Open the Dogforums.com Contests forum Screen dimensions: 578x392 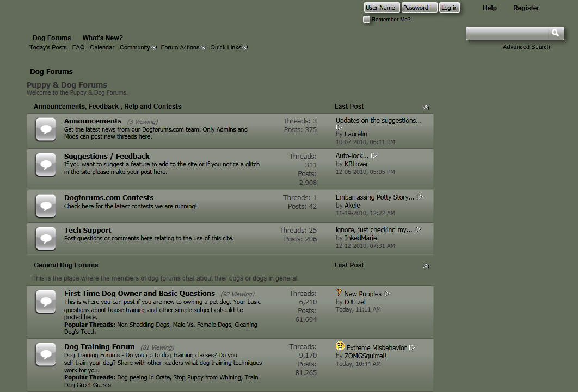pos(109,197)
